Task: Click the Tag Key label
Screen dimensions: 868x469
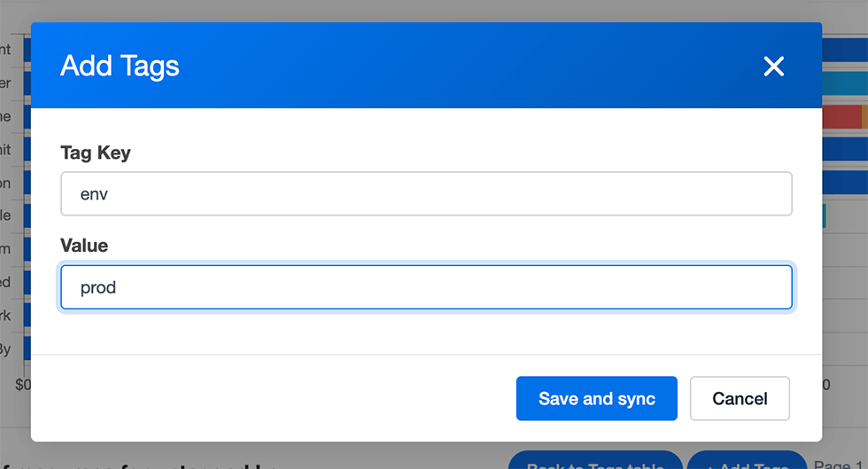Action: tap(96, 152)
